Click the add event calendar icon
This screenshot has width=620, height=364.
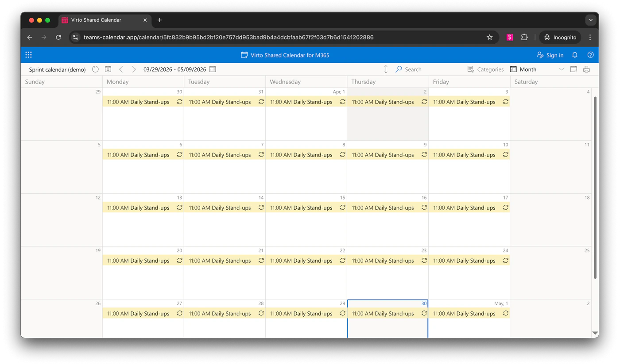tap(573, 69)
